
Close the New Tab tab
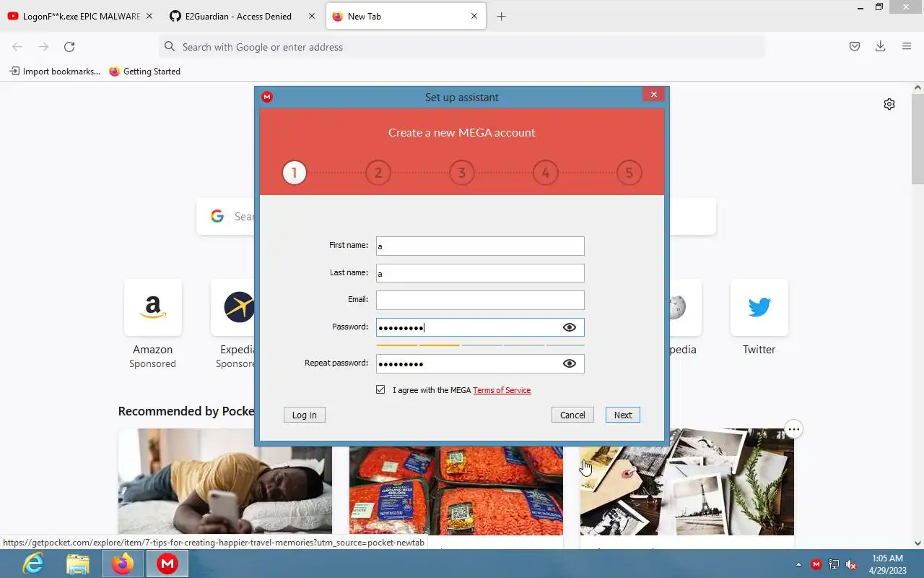tap(474, 16)
